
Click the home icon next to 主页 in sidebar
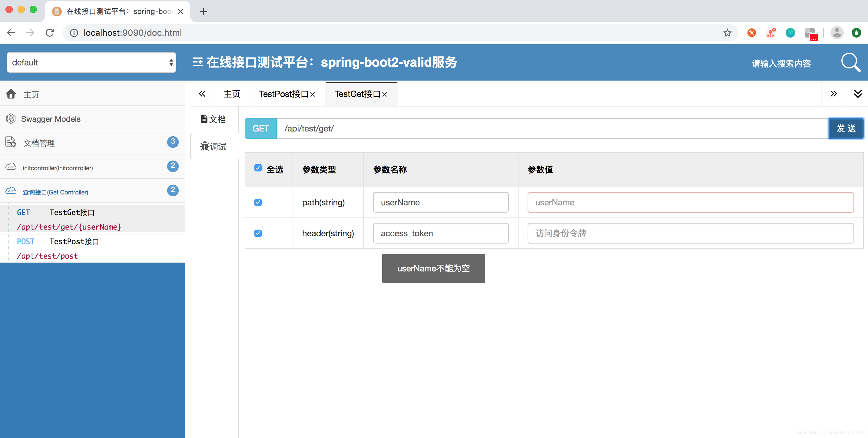click(11, 94)
